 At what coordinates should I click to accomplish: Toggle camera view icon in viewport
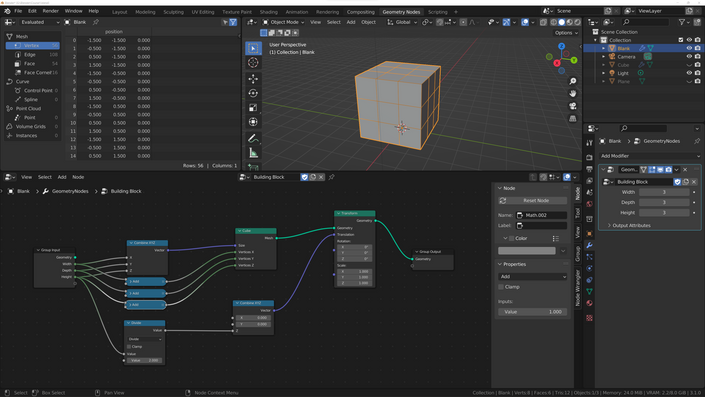(572, 106)
